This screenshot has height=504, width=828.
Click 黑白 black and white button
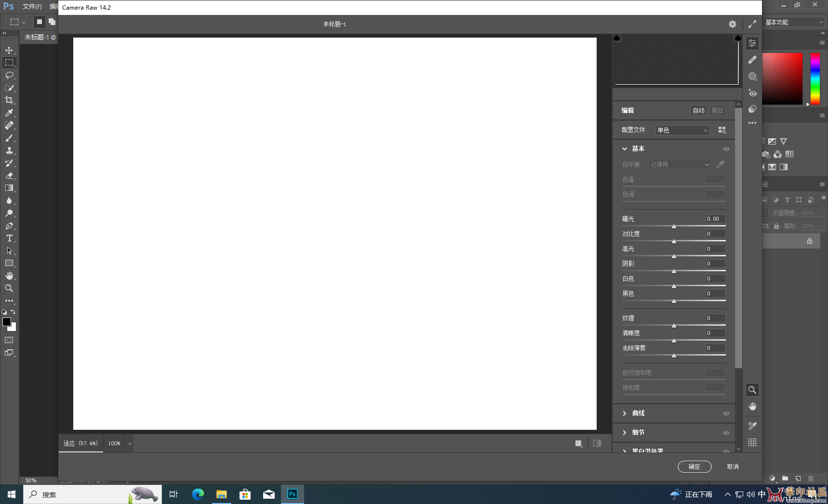point(717,110)
